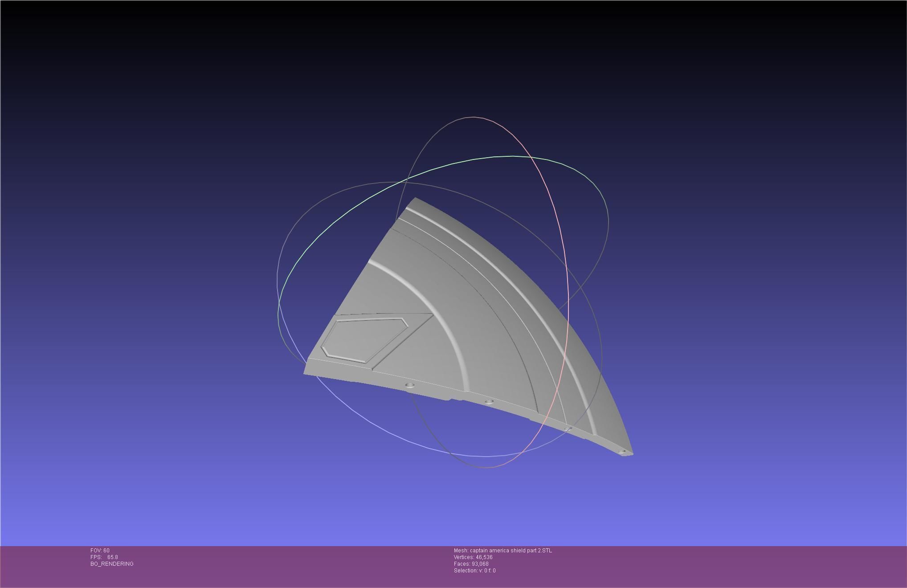Image resolution: width=907 pixels, height=588 pixels.
Task: Click the screw hole at the shield's right tip
Action: point(623,452)
